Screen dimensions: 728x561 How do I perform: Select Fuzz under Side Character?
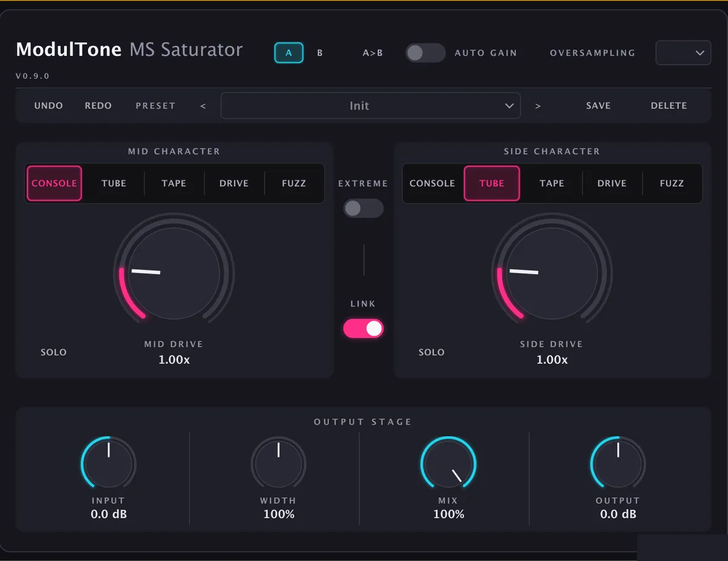(672, 183)
